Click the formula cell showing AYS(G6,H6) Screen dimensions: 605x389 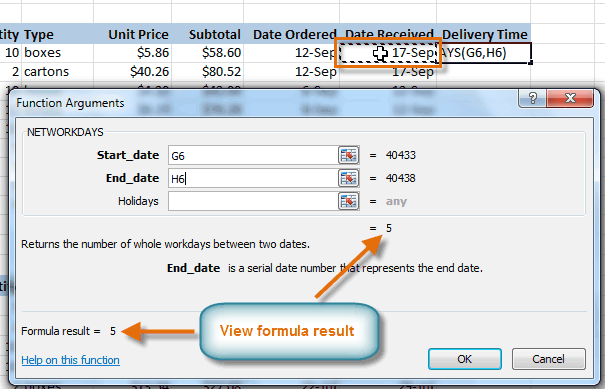pyautogui.click(x=484, y=53)
